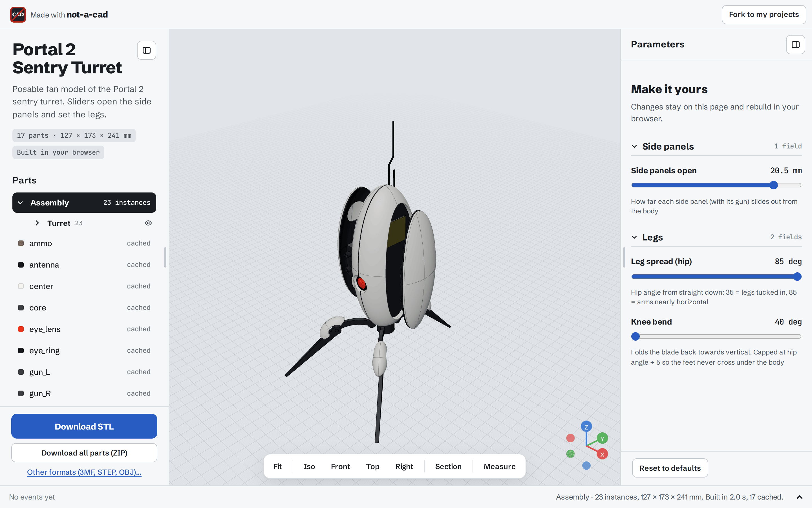Viewport: 812px width, 508px height.
Task: Collapse the Assembly tree chevron
Action: (x=21, y=203)
